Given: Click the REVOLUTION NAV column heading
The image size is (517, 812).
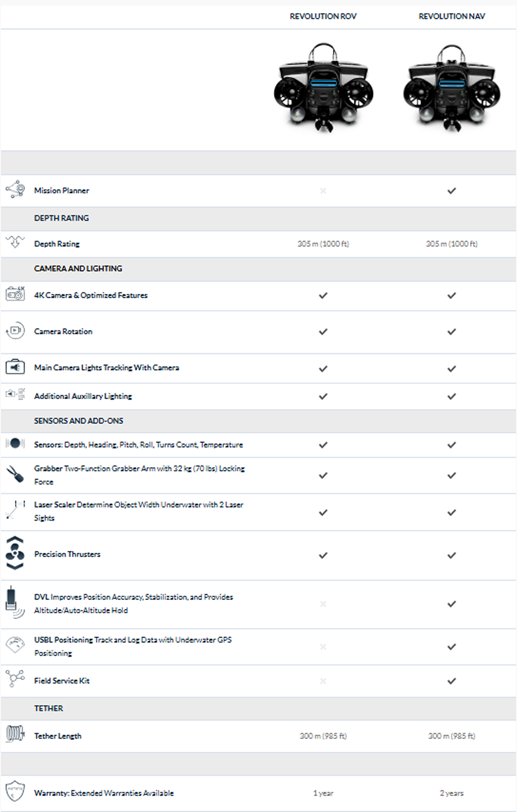Looking at the screenshot, I should coord(452,16).
